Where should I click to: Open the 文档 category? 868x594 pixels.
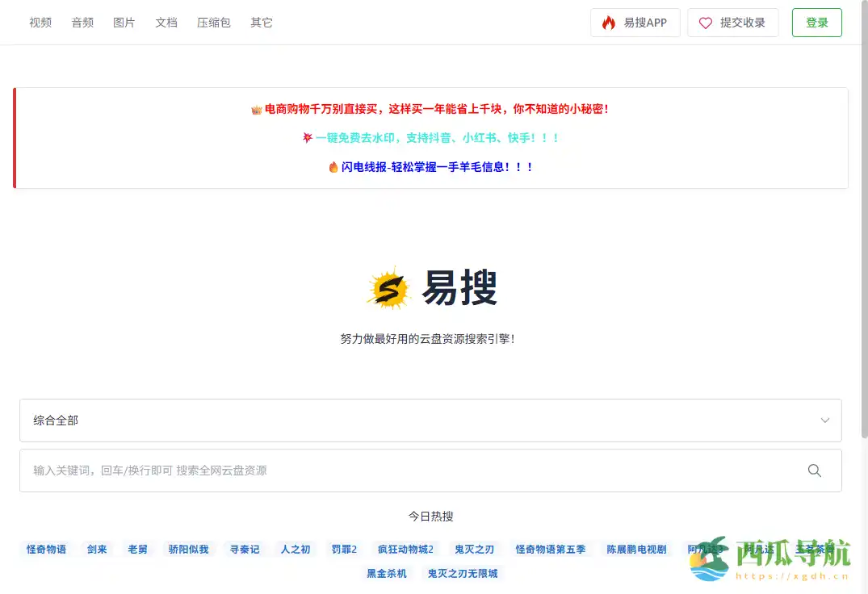pyautogui.click(x=166, y=23)
